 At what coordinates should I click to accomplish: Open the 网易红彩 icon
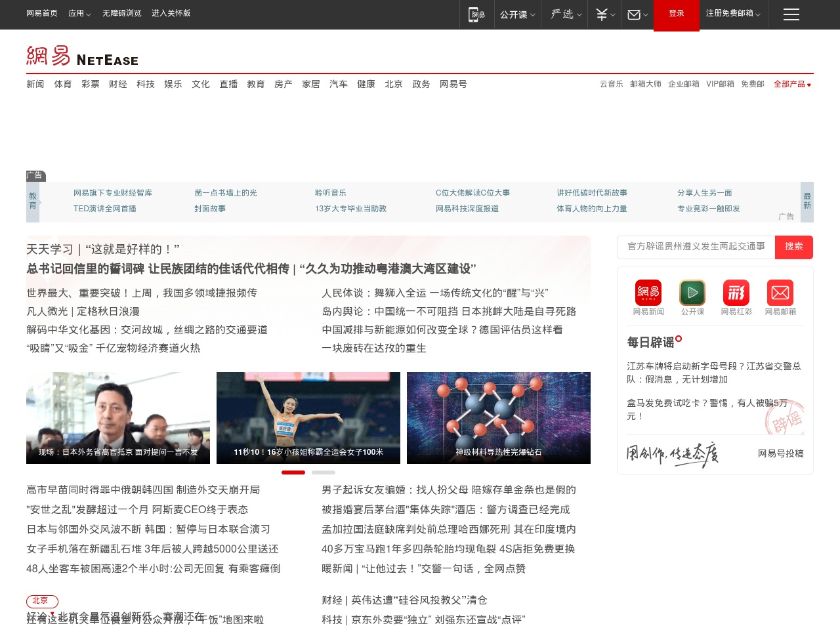click(736, 292)
